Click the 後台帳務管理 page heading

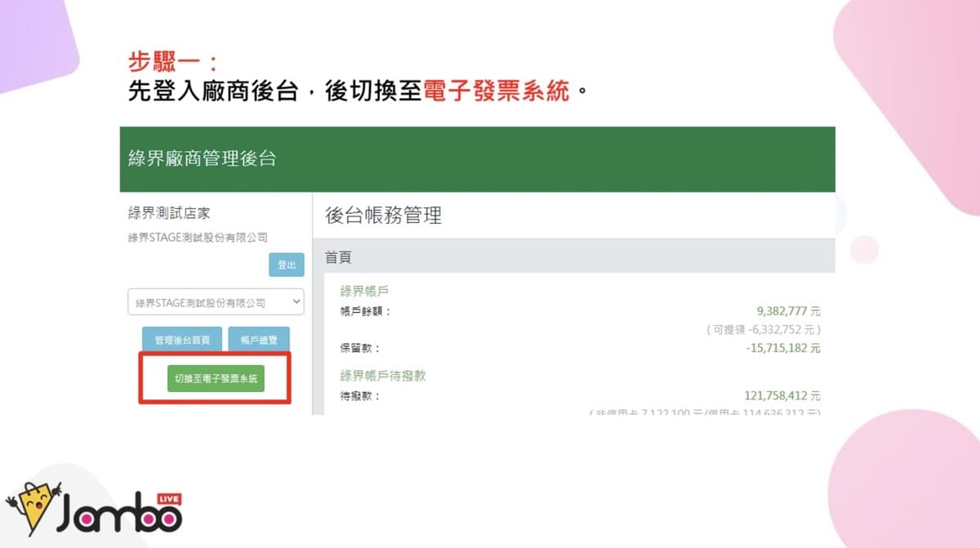(383, 216)
